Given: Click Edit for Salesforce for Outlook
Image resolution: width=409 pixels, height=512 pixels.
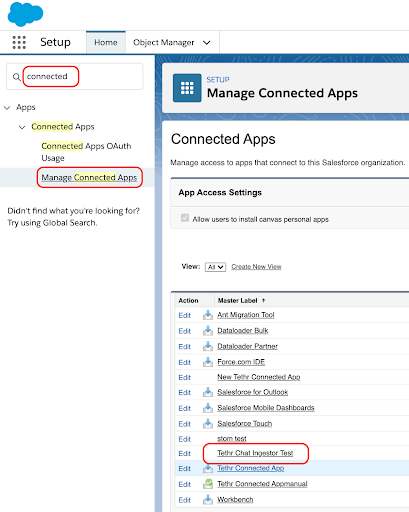Looking at the screenshot, I should pyautogui.click(x=184, y=393).
